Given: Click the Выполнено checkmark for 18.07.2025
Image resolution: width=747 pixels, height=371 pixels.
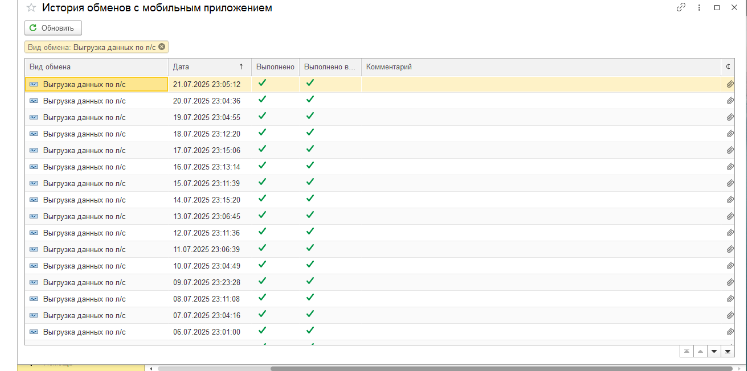Looking at the screenshot, I should pos(262,132).
